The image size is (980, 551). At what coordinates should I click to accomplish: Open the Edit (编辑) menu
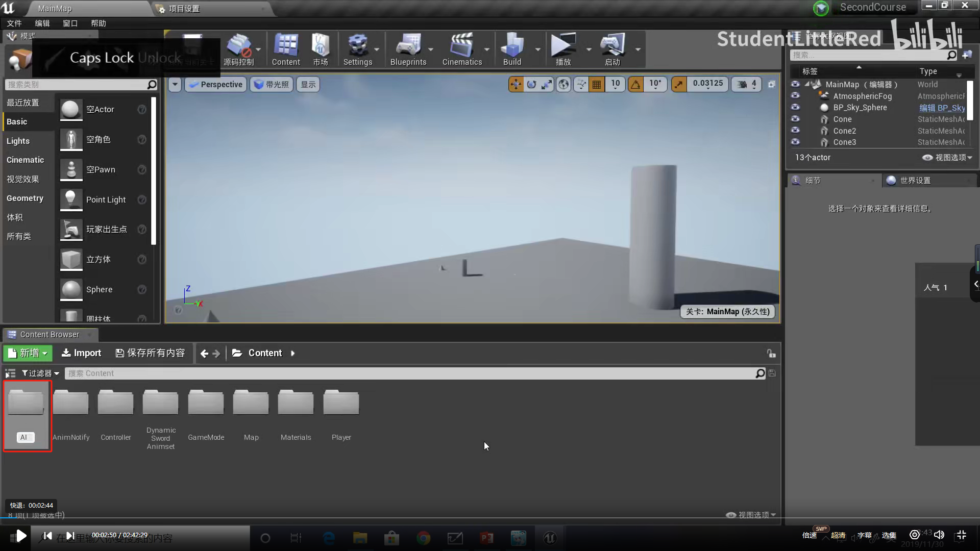click(x=42, y=23)
